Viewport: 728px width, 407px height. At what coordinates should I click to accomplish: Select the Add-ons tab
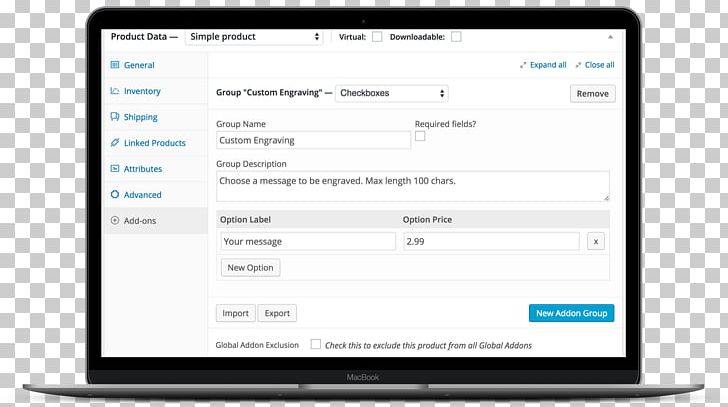click(x=155, y=221)
